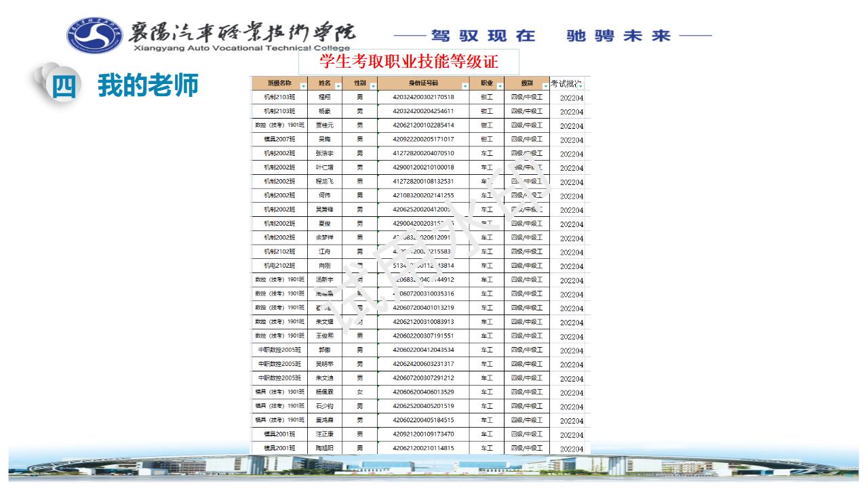Click the name cell 张浩宇
The height and width of the screenshot is (488, 868).
pyautogui.click(x=325, y=153)
